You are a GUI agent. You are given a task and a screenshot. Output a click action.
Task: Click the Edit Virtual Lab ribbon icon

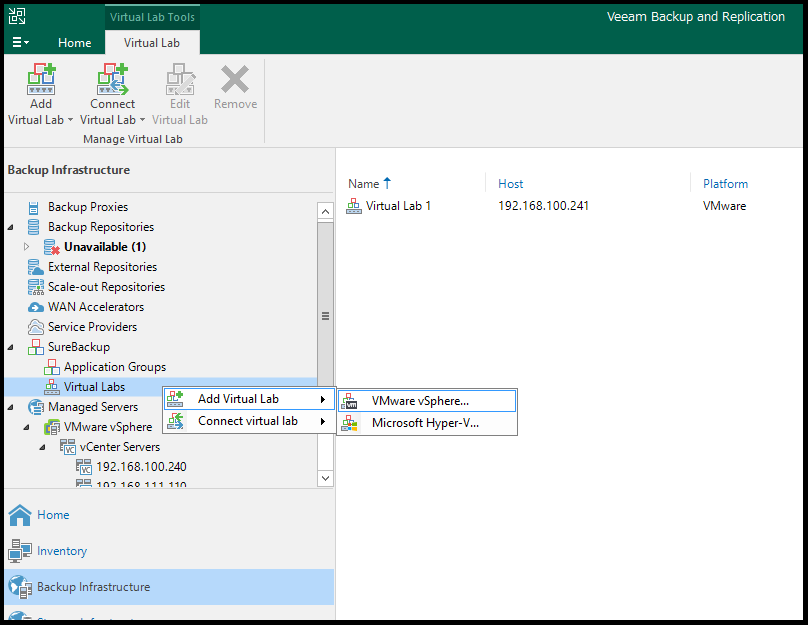pos(180,79)
